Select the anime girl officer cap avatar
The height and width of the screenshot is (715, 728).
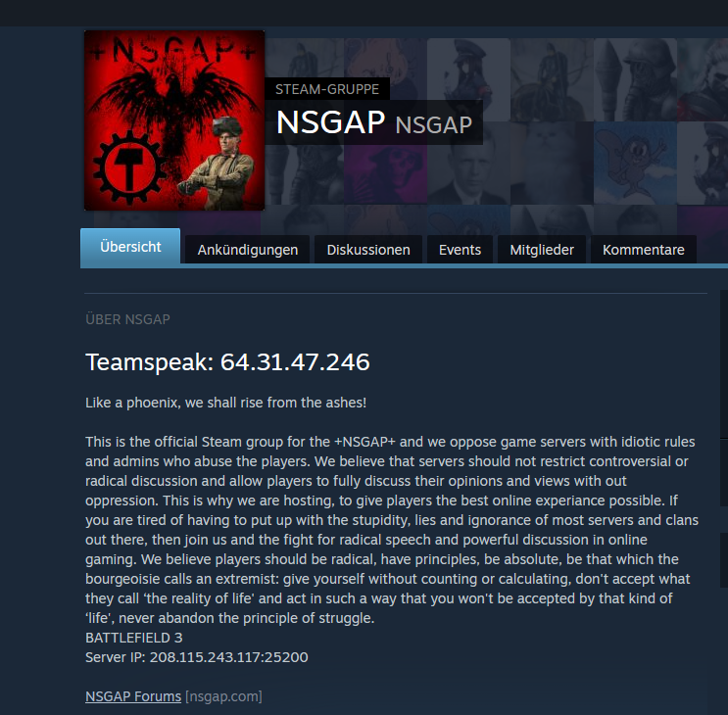[468, 79]
